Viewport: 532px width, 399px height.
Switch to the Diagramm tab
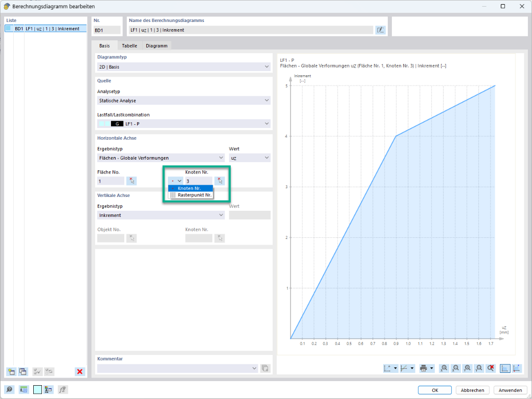(157, 46)
